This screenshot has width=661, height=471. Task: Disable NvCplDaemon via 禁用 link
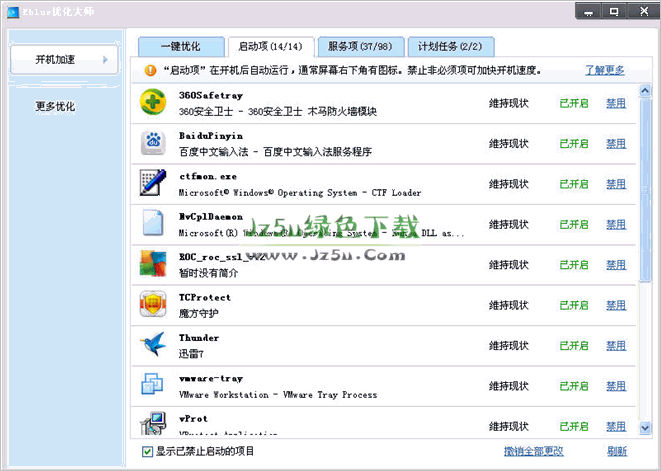pos(616,225)
